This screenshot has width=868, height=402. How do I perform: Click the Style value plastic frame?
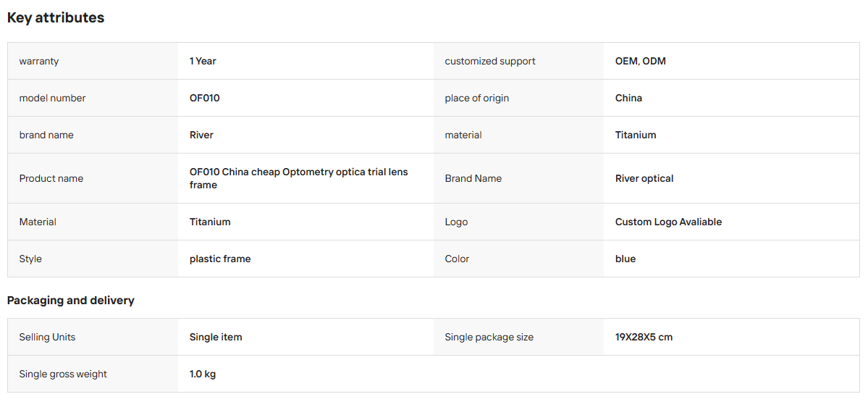(x=220, y=259)
